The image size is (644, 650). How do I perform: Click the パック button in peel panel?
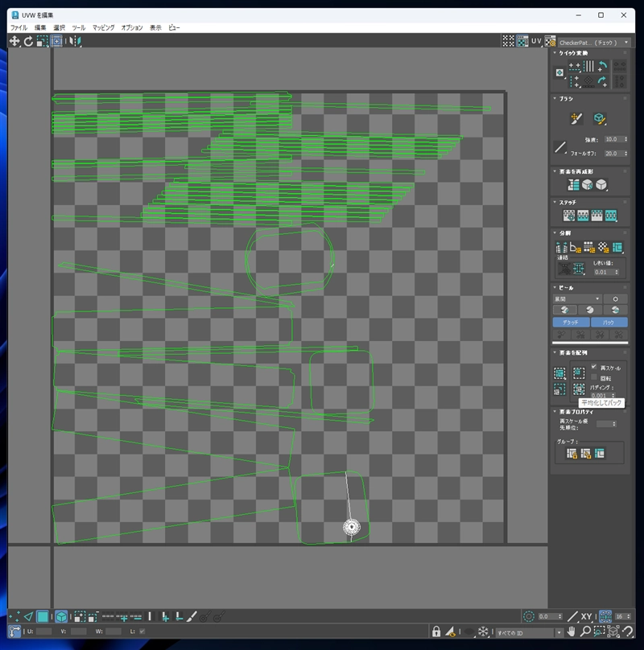pyautogui.click(x=609, y=322)
